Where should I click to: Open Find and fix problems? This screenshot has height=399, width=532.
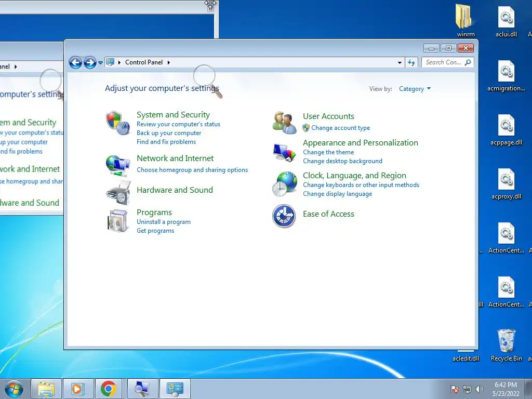tap(166, 142)
